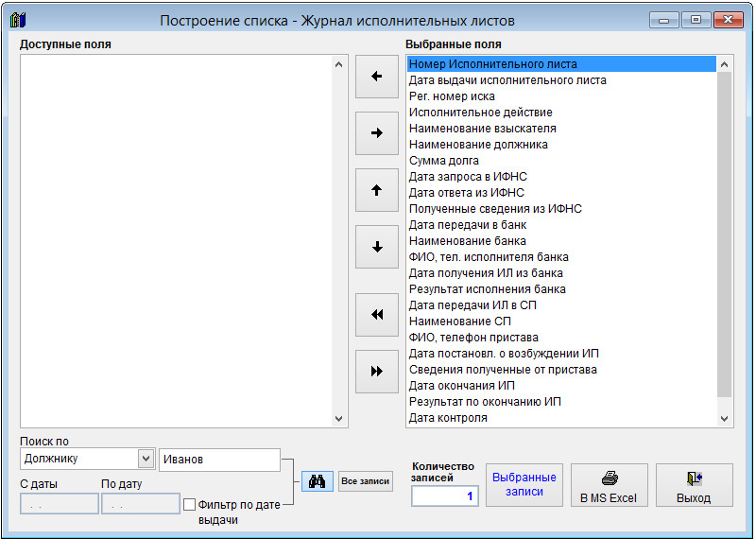Click the left arrow move-field button
The height and width of the screenshot is (539, 756).
(376, 77)
